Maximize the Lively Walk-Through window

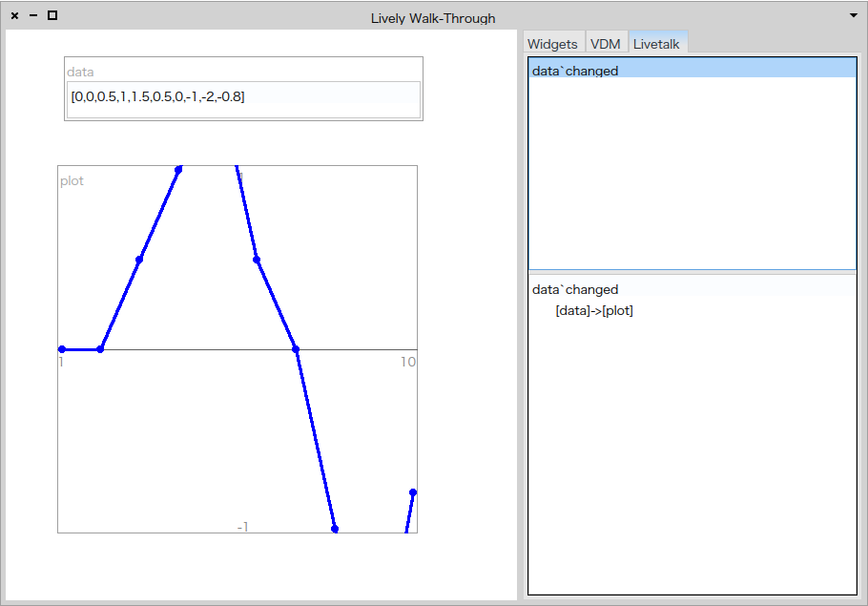click(52, 15)
